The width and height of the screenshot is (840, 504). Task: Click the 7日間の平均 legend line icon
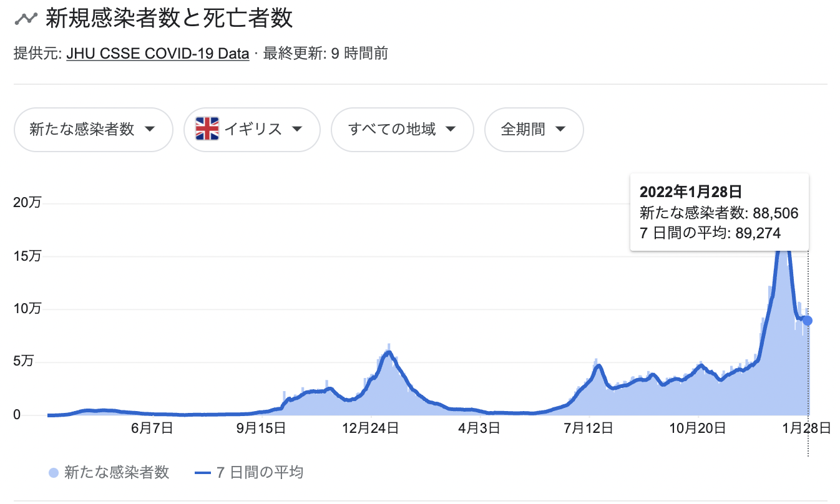click(x=203, y=473)
